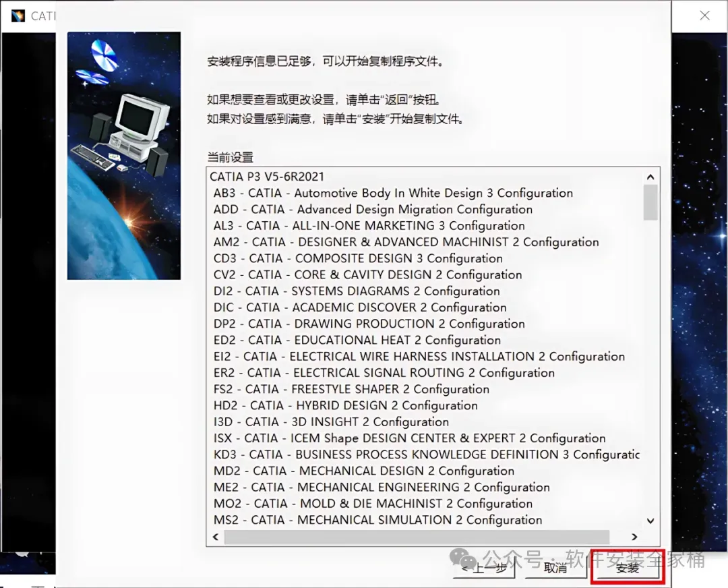This screenshot has width=728, height=588.
Task: Select DP2 DRAWING PRODUCTION 2 row
Action: click(x=369, y=324)
